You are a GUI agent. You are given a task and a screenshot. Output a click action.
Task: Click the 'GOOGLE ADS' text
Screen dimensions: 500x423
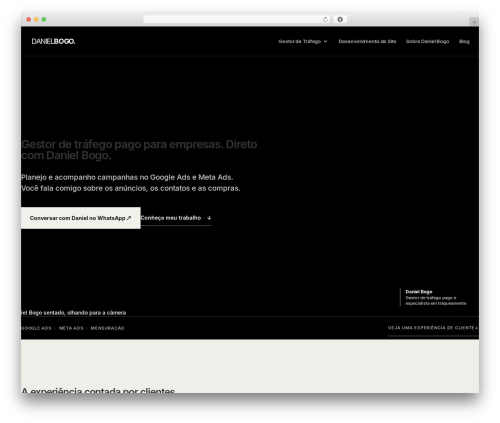click(36, 328)
